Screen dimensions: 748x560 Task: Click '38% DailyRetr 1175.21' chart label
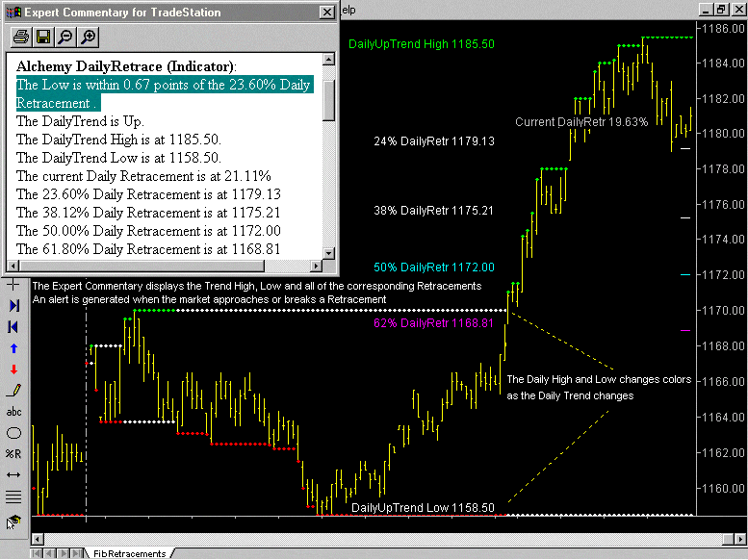[x=433, y=211]
